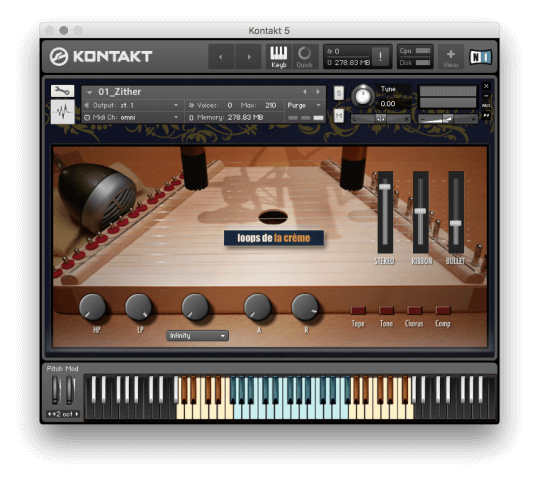Remove the instrument with the X button

click(486, 86)
